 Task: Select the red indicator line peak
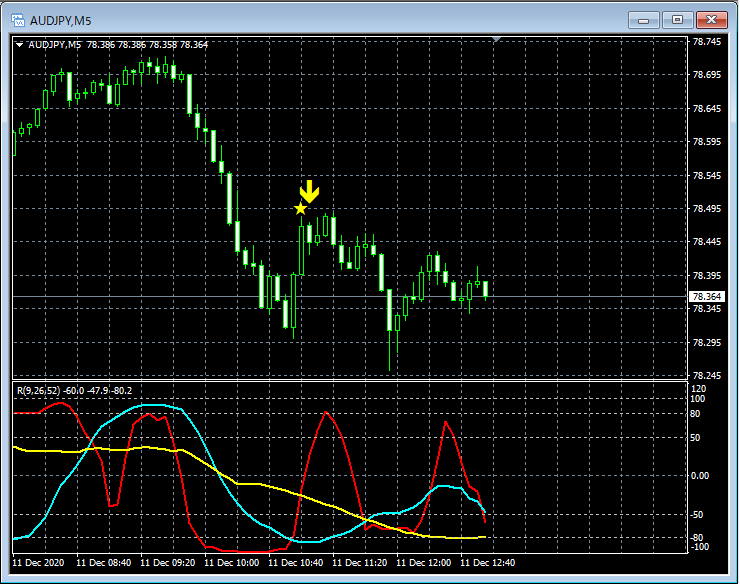[x=326, y=412]
